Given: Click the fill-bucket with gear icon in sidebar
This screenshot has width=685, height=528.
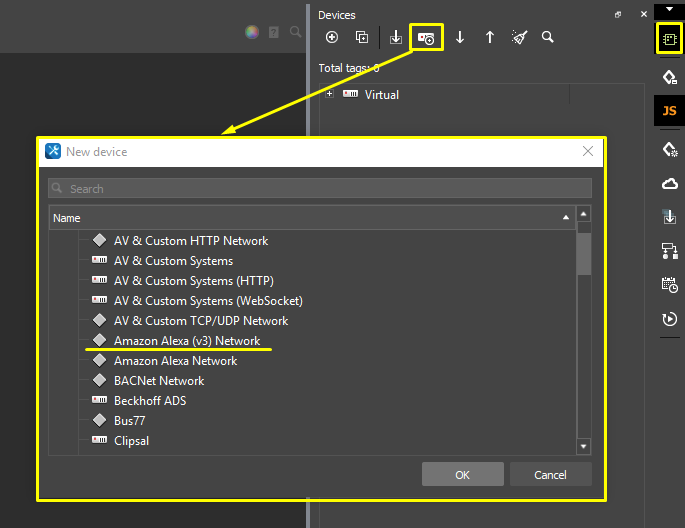Looking at the screenshot, I should click(x=670, y=149).
